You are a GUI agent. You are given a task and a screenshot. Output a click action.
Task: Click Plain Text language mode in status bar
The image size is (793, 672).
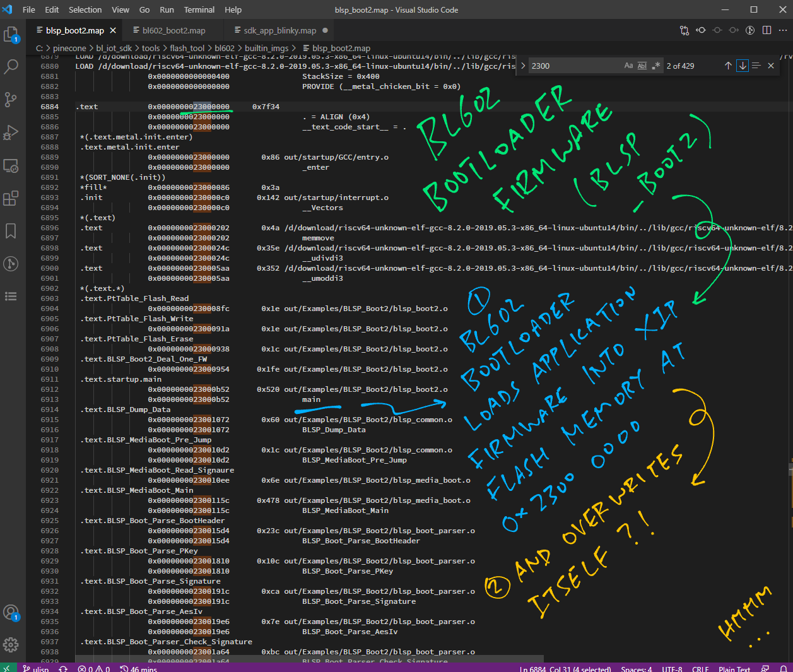(x=734, y=669)
